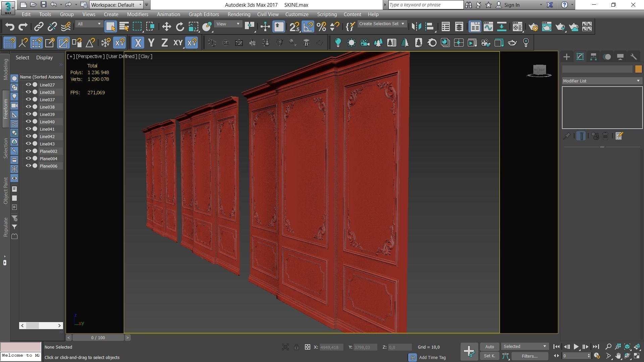
Task: Open the selection filter All dropdown
Action: coord(89,24)
